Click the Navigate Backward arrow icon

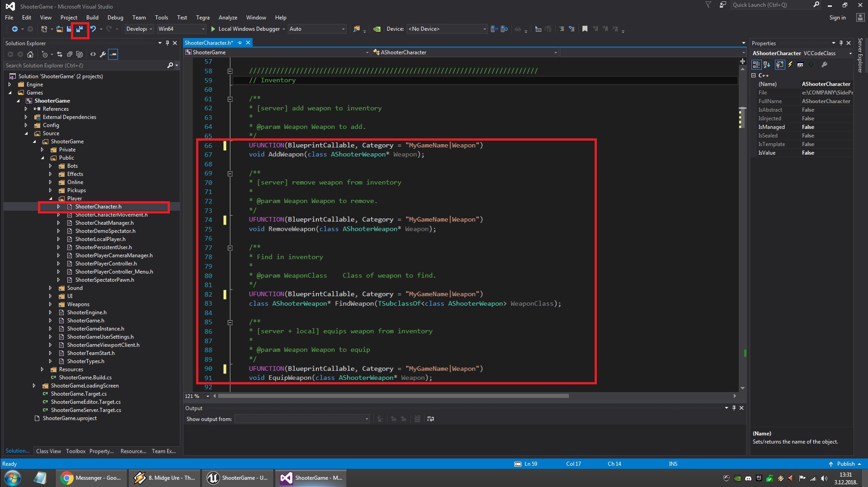click(14, 29)
